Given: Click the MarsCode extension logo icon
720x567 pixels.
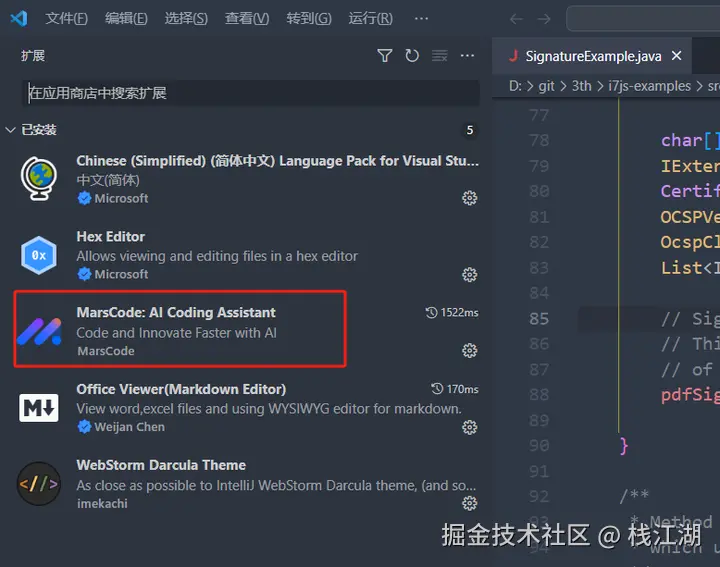Looking at the screenshot, I should pos(39,331).
